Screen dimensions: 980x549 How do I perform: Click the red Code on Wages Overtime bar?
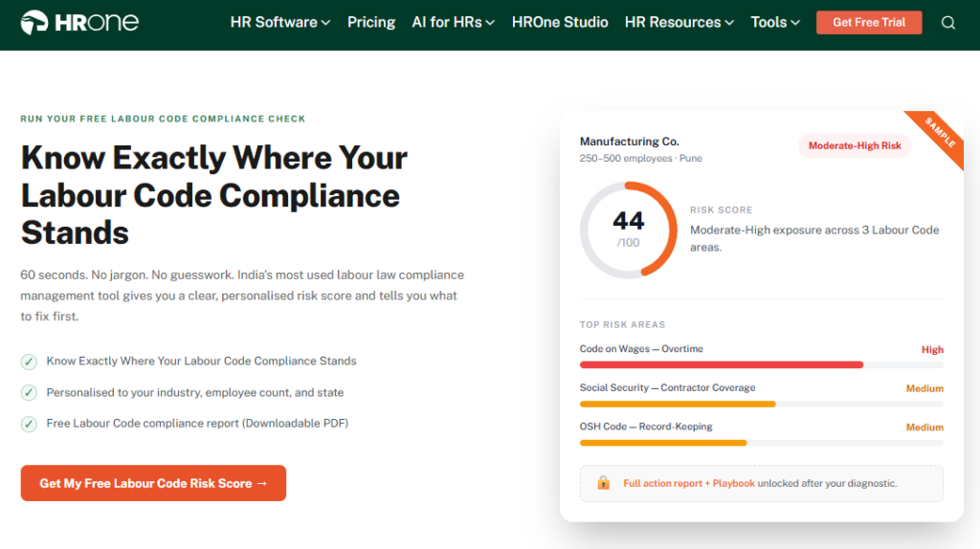point(722,364)
